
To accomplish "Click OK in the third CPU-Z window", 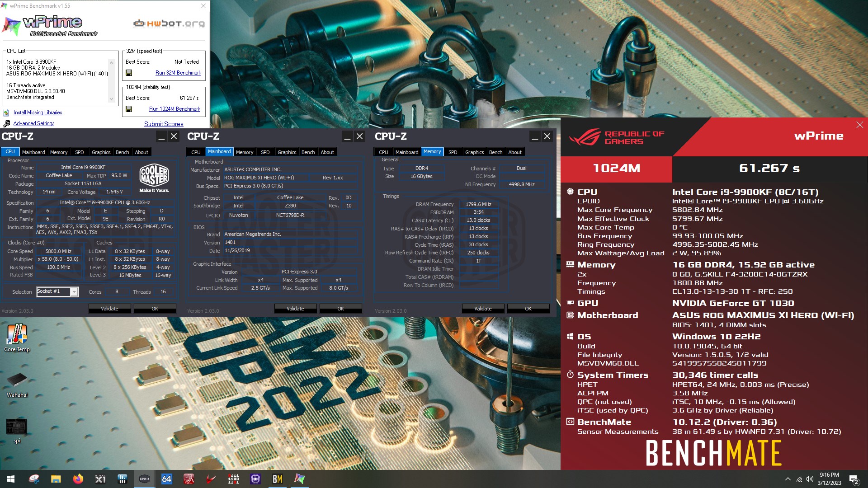I will pyautogui.click(x=528, y=309).
